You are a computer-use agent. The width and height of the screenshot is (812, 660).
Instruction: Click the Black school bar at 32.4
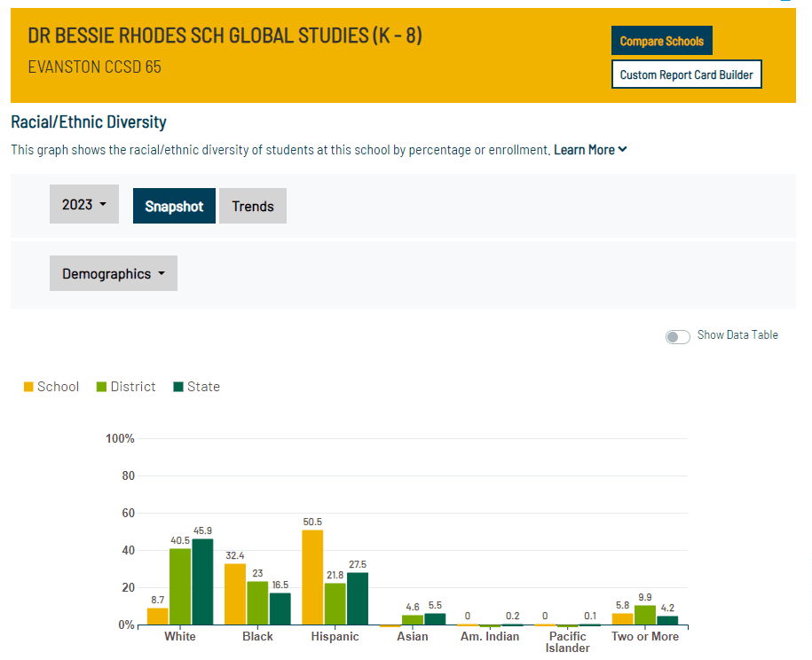point(235,594)
